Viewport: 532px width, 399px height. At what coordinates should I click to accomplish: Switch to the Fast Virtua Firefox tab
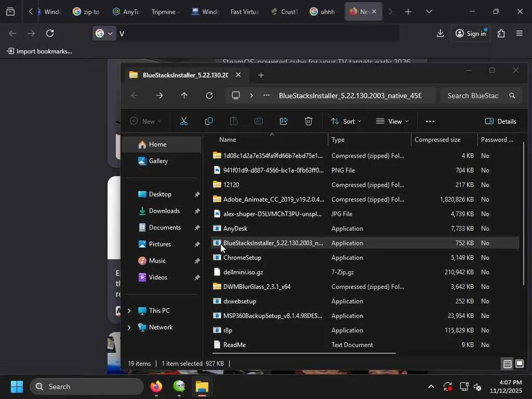(244, 12)
